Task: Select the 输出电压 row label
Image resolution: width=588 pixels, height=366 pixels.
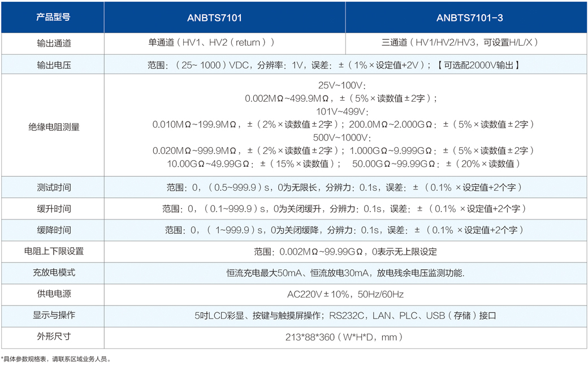Action: click(x=54, y=65)
